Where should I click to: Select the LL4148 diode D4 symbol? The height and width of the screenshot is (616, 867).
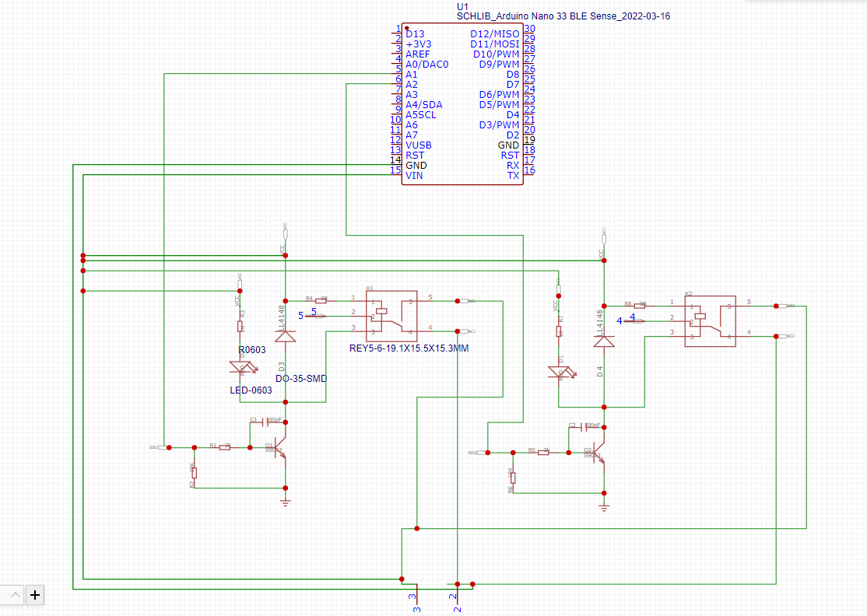pos(604,340)
